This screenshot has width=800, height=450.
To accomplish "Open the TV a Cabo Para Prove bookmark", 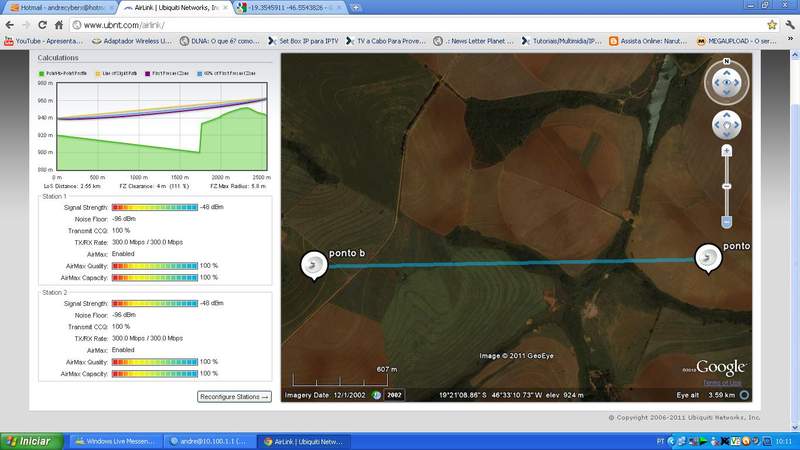I will [x=386, y=41].
